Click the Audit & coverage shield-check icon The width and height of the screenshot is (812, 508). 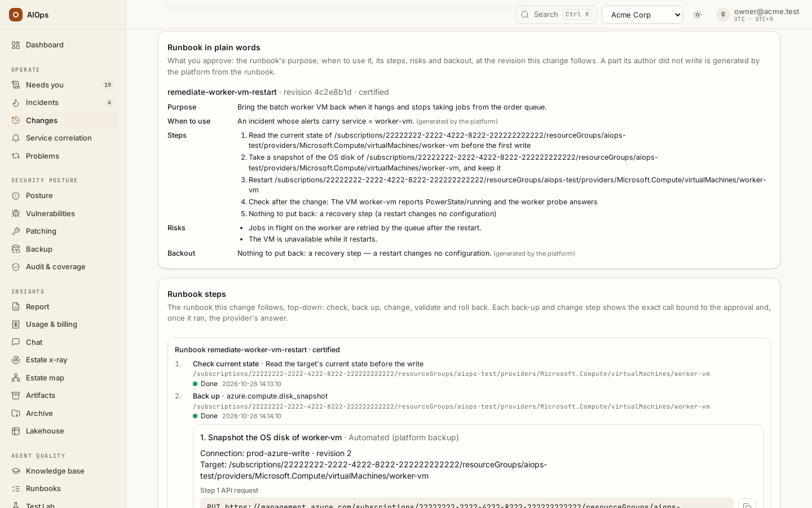[x=16, y=267]
